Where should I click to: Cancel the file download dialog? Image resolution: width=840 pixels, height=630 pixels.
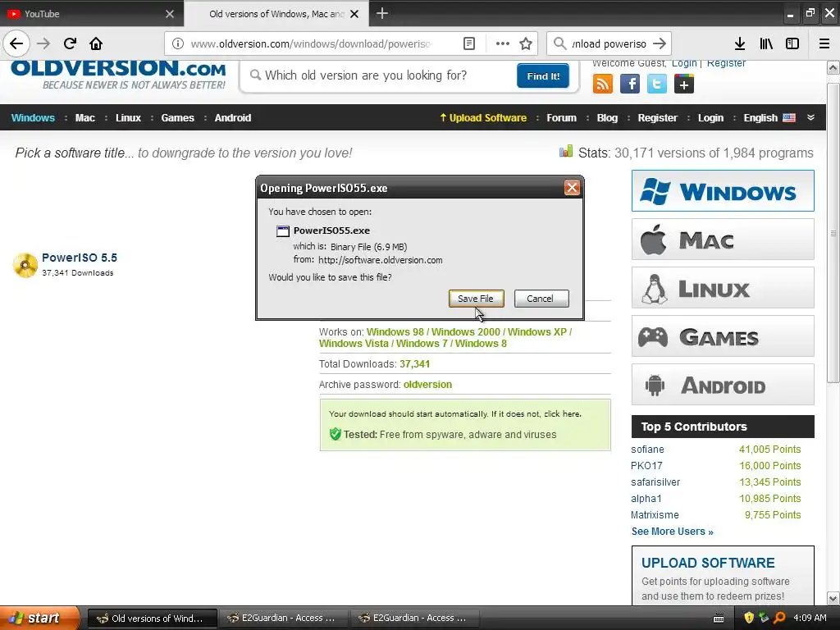pyautogui.click(x=540, y=299)
